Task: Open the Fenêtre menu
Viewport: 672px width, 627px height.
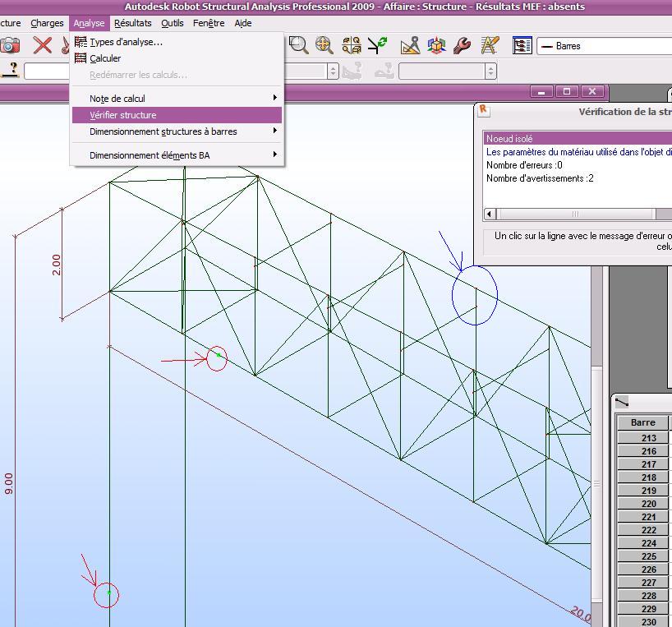Action: (x=209, y=23)
